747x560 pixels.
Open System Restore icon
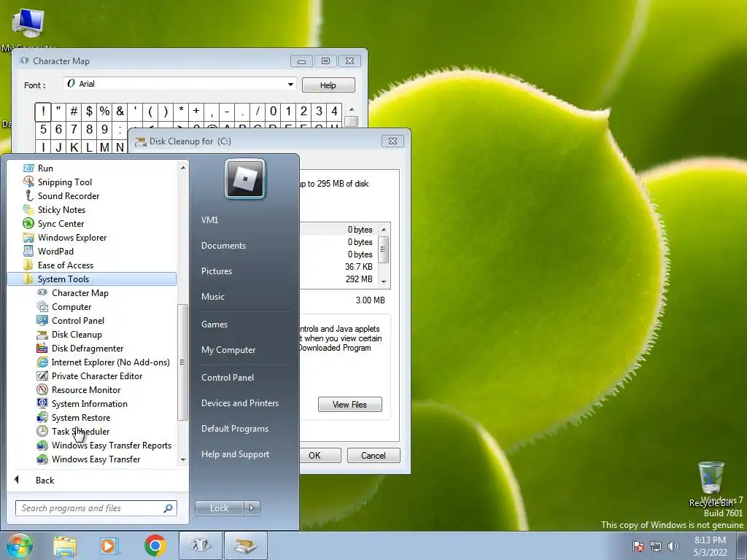(42, 417)
